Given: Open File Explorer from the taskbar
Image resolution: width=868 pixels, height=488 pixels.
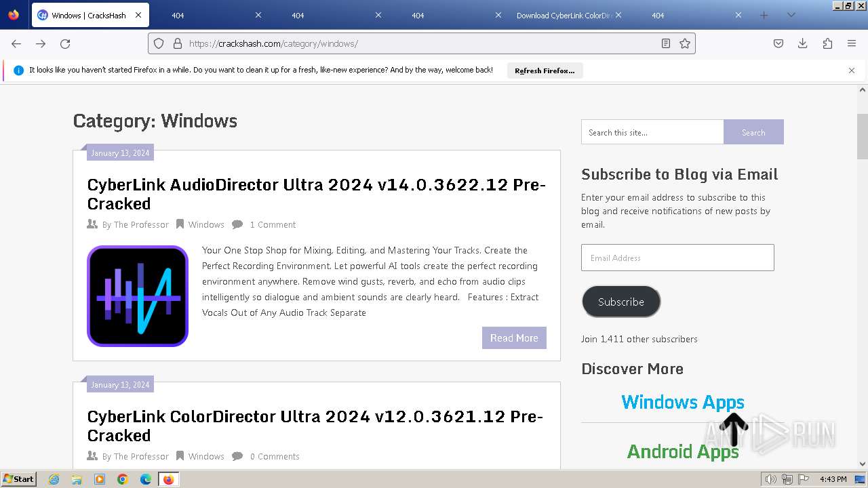Looking at the screenshot, I should (x=77, y=479).
